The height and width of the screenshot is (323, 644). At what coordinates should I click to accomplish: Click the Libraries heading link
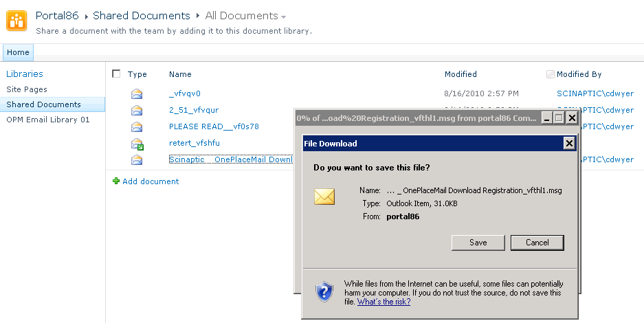click(x=25, y=74)
